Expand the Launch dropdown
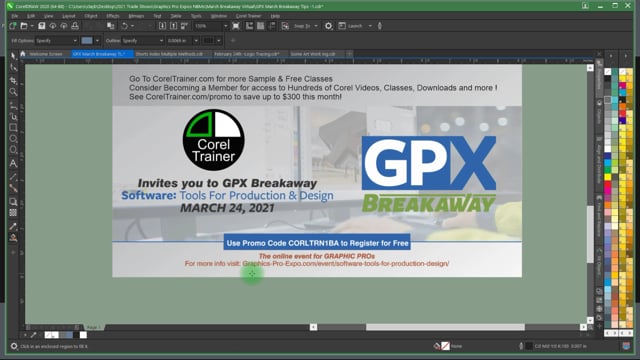Image resolution: width=640 pixels, height=360 pixels. tap(370, 26)
